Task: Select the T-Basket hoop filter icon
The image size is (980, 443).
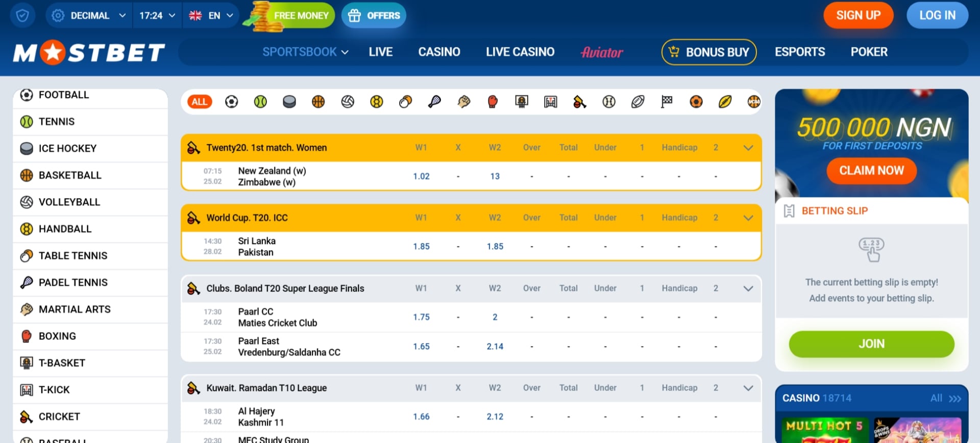Action: coord(522,102)
